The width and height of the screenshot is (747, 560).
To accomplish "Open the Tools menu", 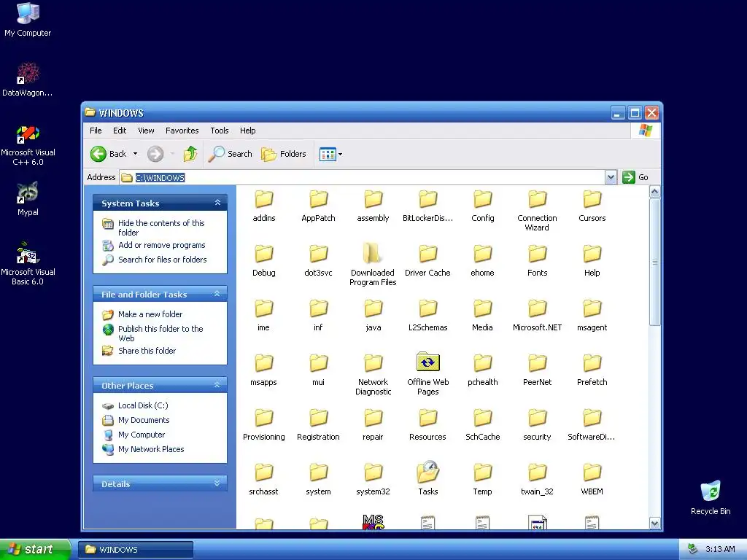I will point(220,131).
